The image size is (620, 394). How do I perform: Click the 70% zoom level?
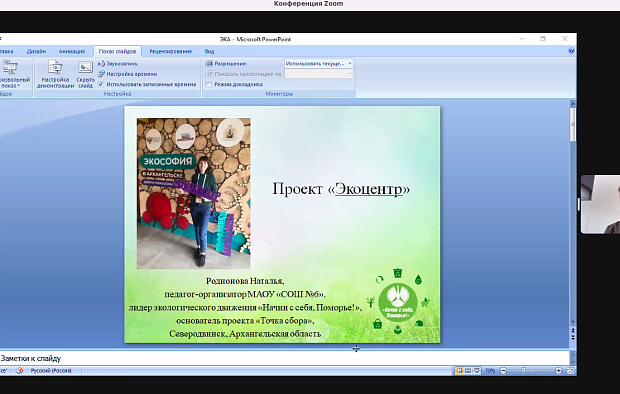pos(490,371)
